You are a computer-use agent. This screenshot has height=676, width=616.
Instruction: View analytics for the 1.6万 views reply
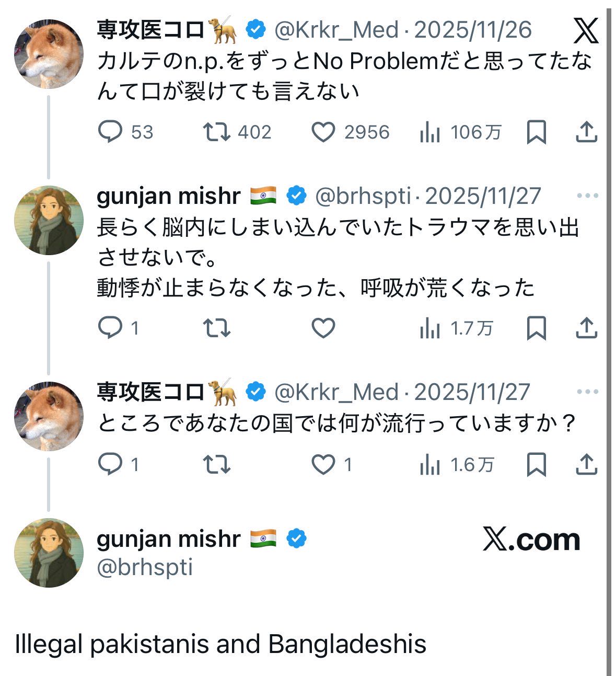(x=430, y=465)
